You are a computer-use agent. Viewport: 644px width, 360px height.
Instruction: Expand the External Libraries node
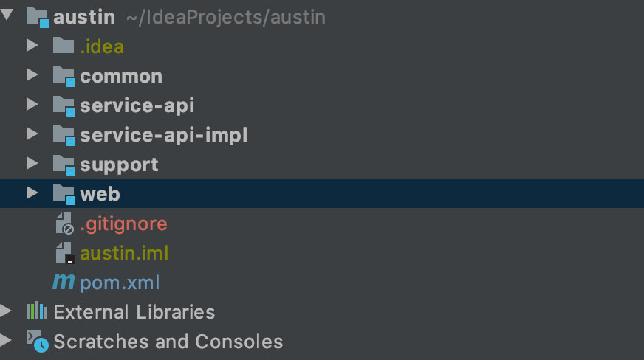pos(6,311)
